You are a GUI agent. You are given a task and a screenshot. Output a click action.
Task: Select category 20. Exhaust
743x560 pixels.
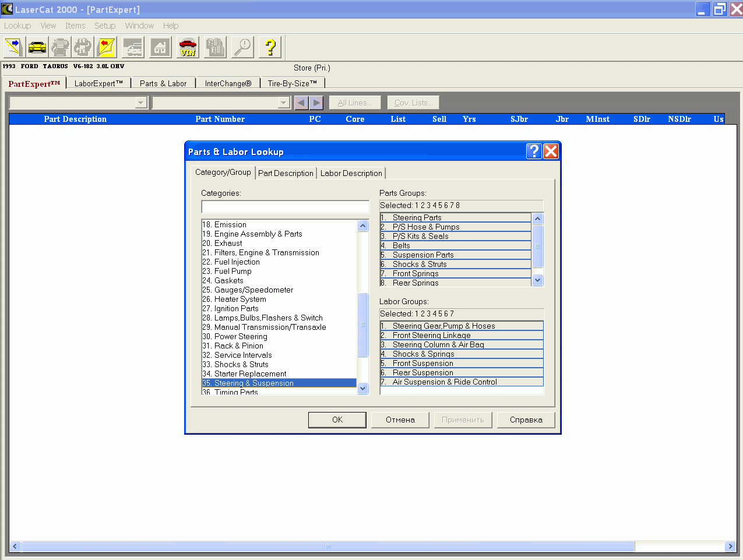pyautogui.click(x=279, y=243)
